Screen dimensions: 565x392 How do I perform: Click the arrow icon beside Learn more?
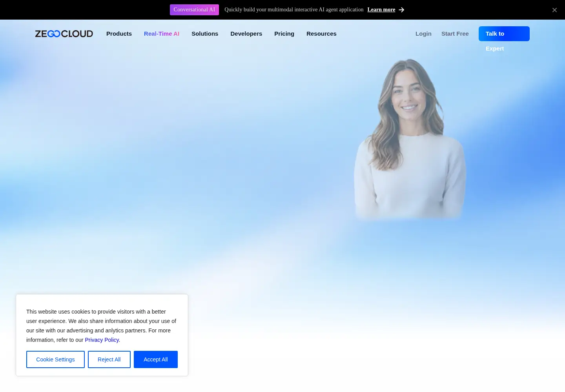coord(401,10)
